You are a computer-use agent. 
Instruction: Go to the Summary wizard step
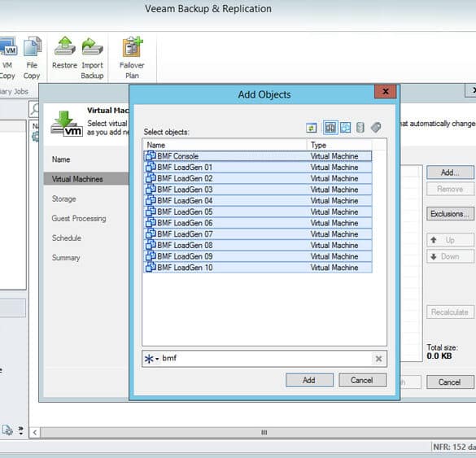66,258
